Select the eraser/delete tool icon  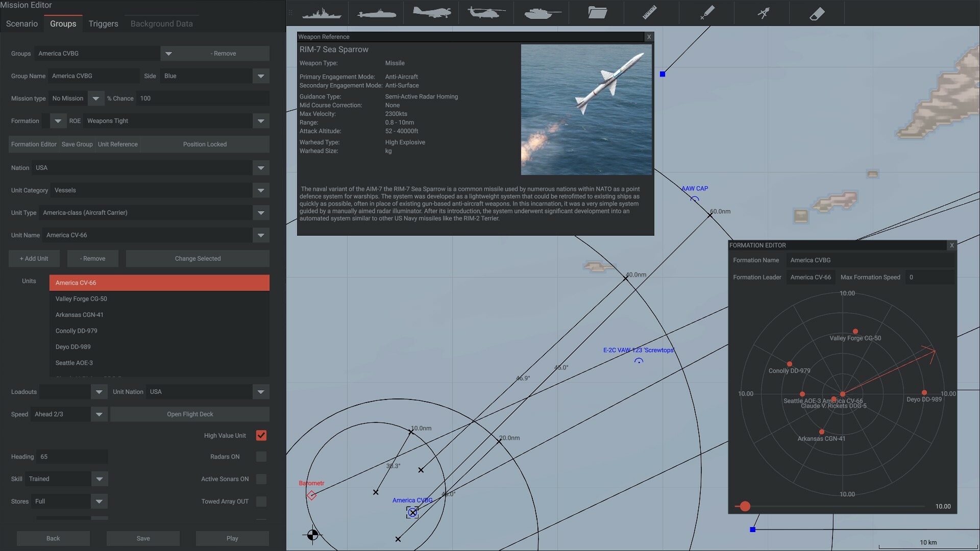coord(817,13)
